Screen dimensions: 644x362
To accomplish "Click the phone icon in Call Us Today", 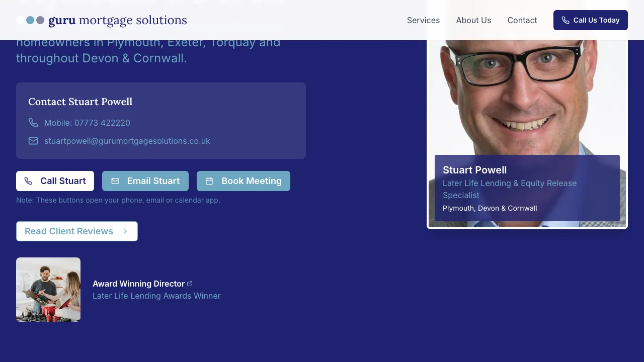I will pyautogui.click(x=565, y=20).
